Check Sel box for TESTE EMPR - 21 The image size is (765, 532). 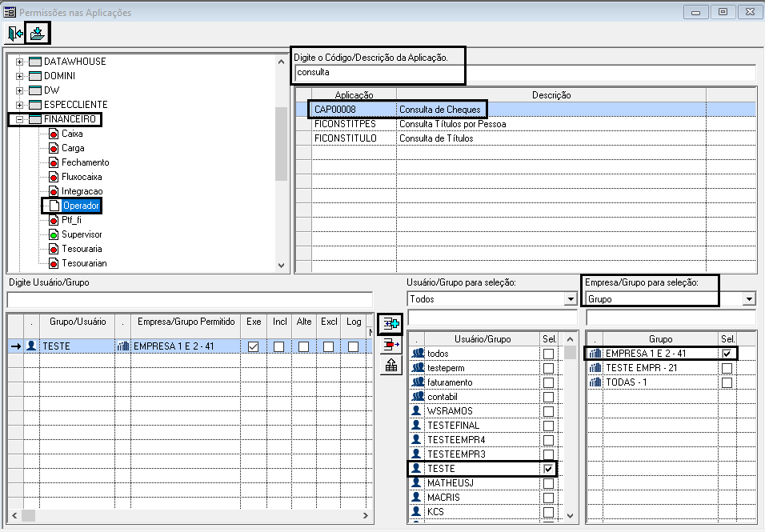727,368
